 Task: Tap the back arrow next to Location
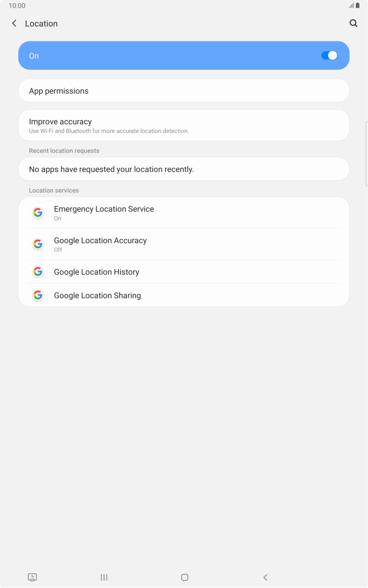tap(14, 23)
